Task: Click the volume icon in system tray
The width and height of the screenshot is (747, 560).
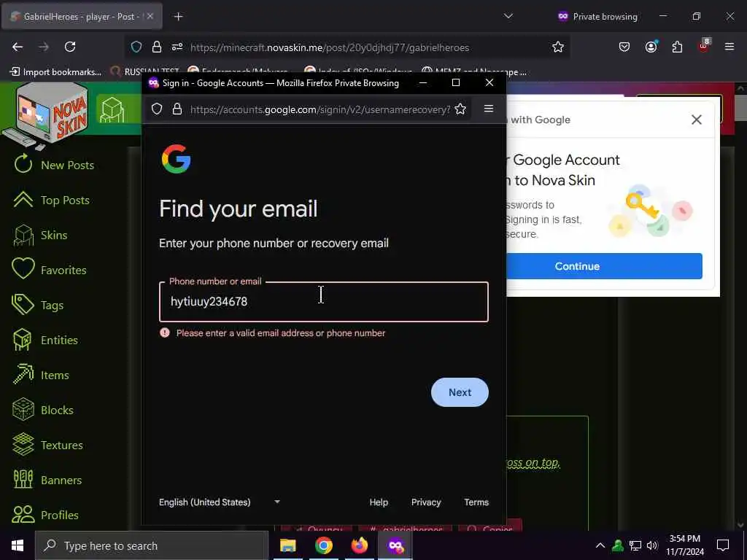Action: click(653, 545)
